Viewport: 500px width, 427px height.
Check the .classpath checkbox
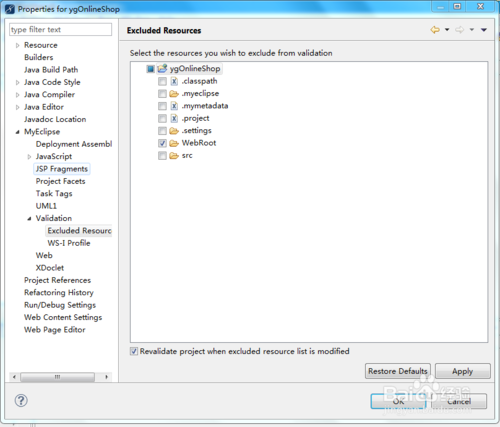162,81
